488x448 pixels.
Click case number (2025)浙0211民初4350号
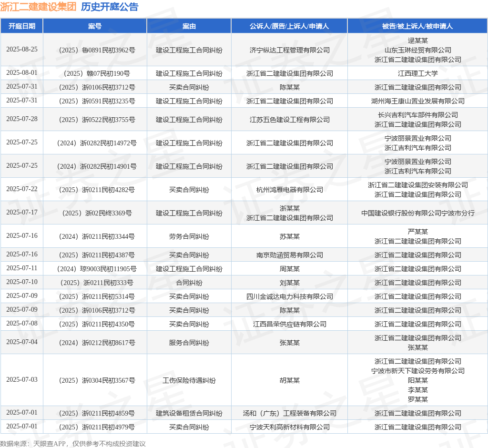(x=97, y=324)
